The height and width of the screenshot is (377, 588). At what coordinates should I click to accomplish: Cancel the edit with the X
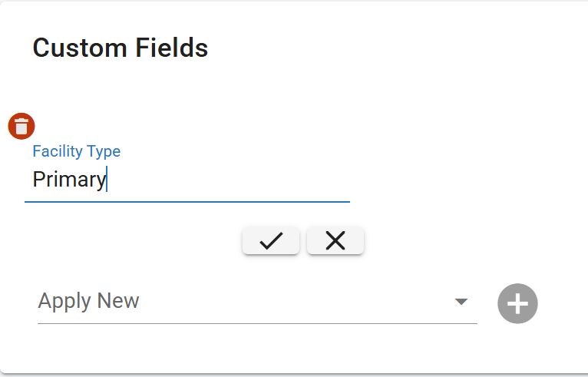coord(335,240)
